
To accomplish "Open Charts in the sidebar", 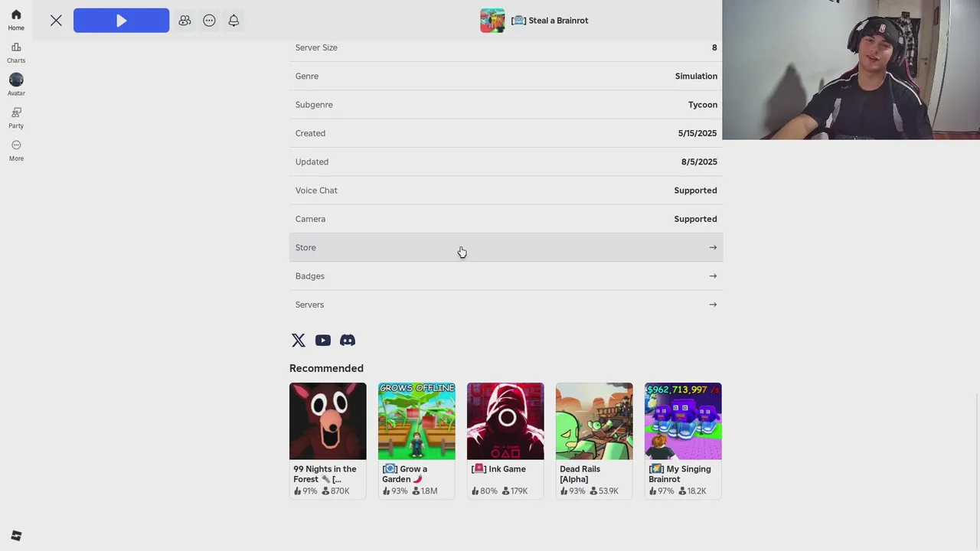I will tap(16, 53).
